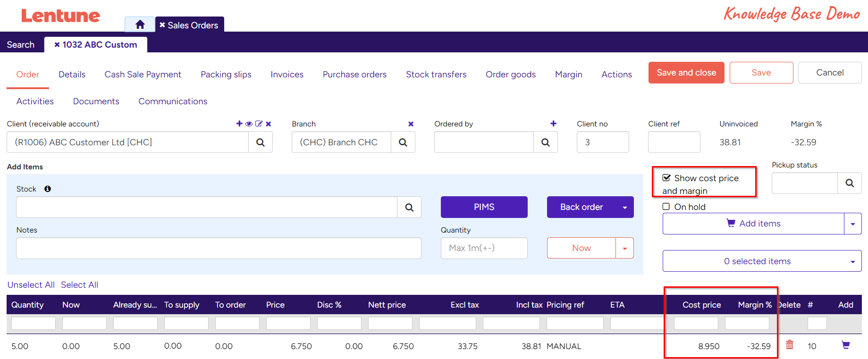Click MANUAL pricing ref cell
Viewport: 868px width, 359px height.
564,346
